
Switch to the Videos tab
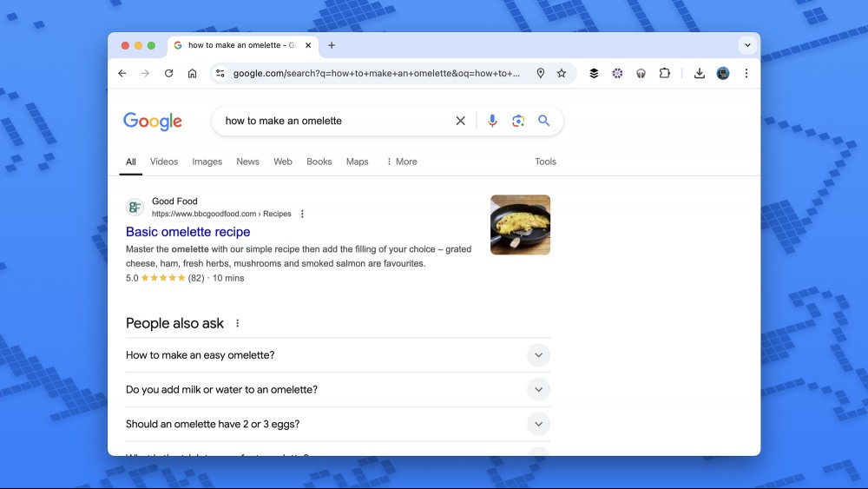pyautogui.click(x=164, y=162)
